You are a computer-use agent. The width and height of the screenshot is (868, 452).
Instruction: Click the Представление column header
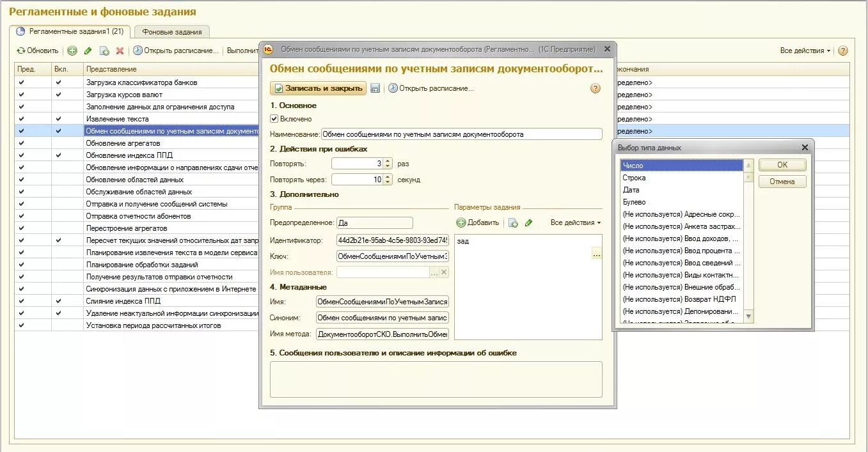point(111,69)
